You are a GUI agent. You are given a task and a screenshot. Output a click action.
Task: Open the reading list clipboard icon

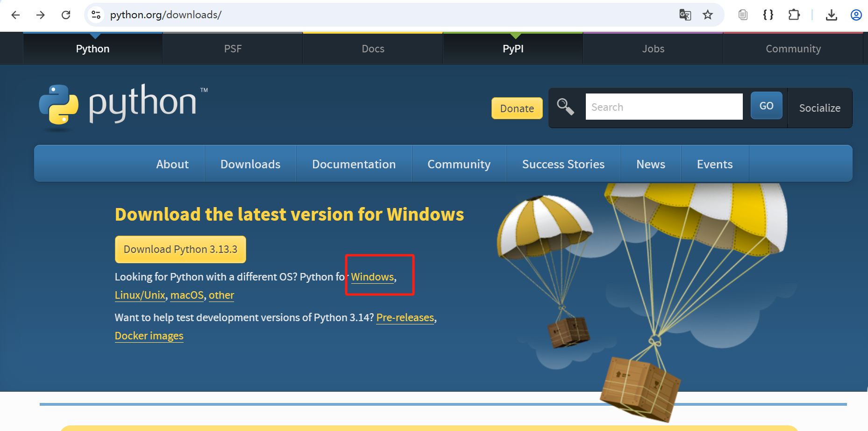tap(743, 15)
